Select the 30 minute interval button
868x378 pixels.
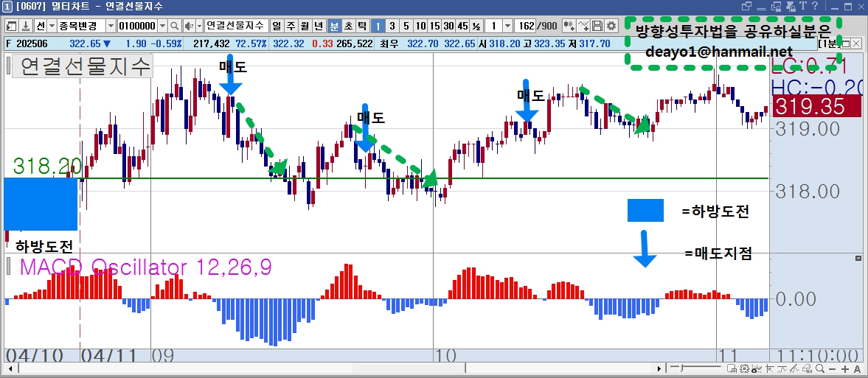[x=449, y=26]
